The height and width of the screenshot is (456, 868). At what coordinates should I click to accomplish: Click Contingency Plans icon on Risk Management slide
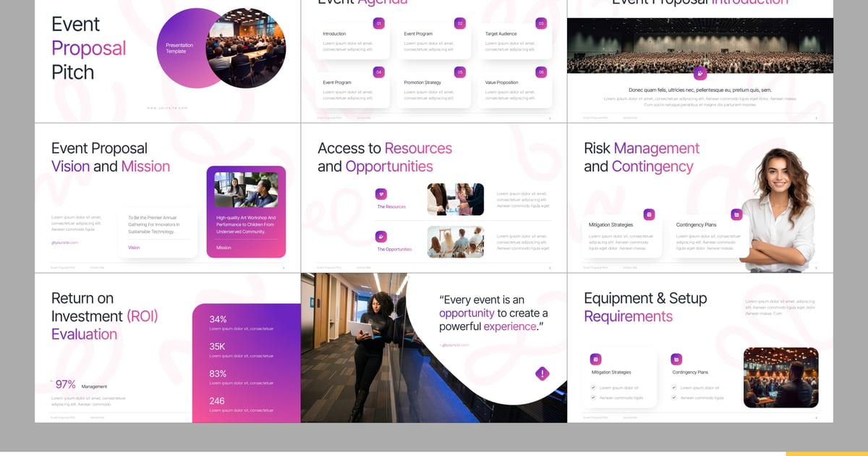click(x=736, y=214)
